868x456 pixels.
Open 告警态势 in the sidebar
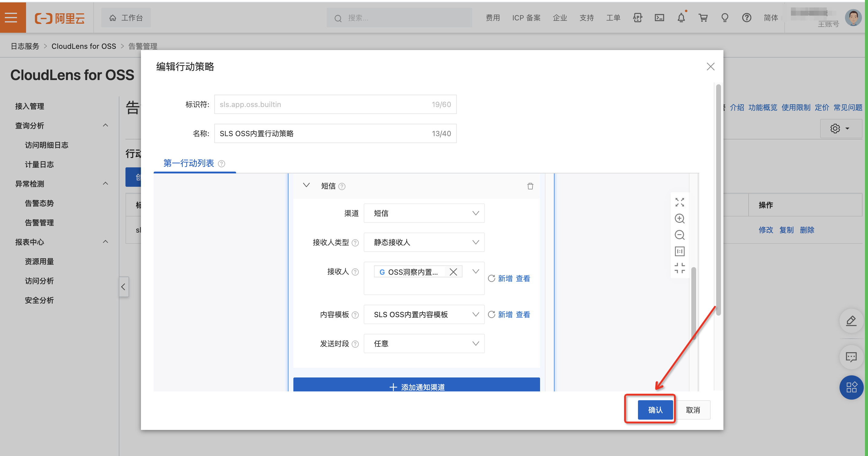pos(39,203)
